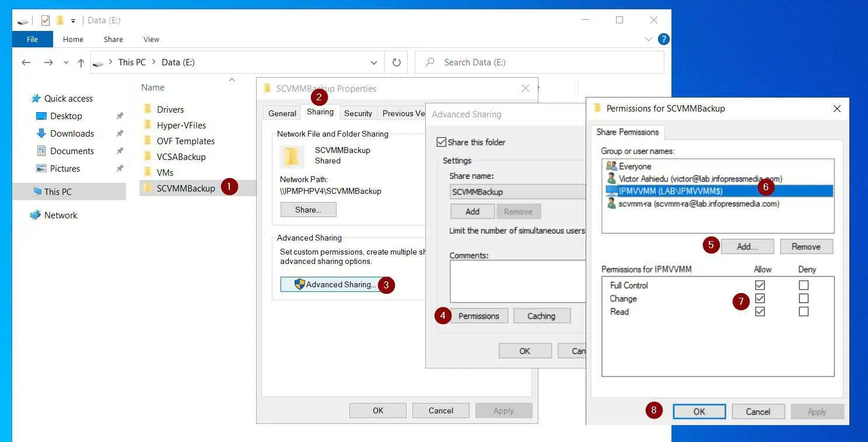Toggle Share this folder checkbox

click(x=442, y=142)
